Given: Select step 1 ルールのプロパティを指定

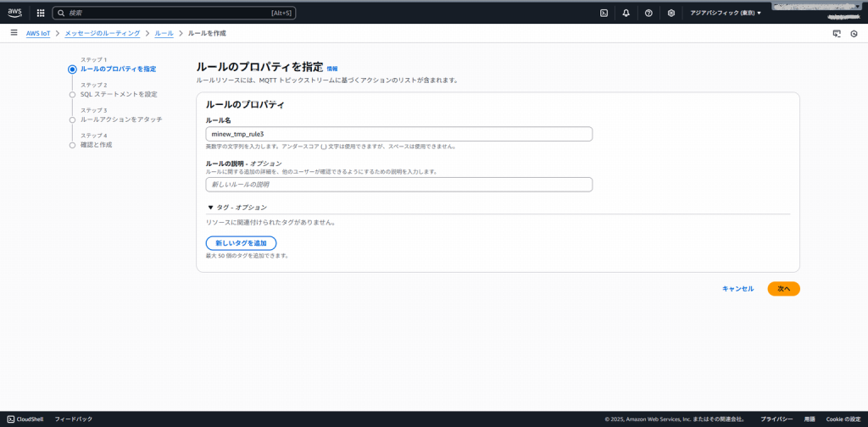Looking at the screenshot, I should tap(118, 69).
